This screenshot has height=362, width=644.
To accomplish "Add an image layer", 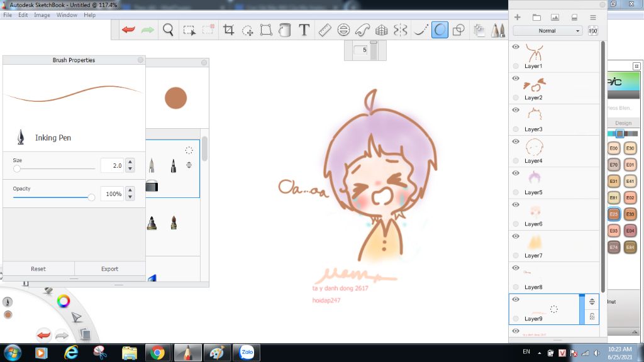I will pos(555,17).
